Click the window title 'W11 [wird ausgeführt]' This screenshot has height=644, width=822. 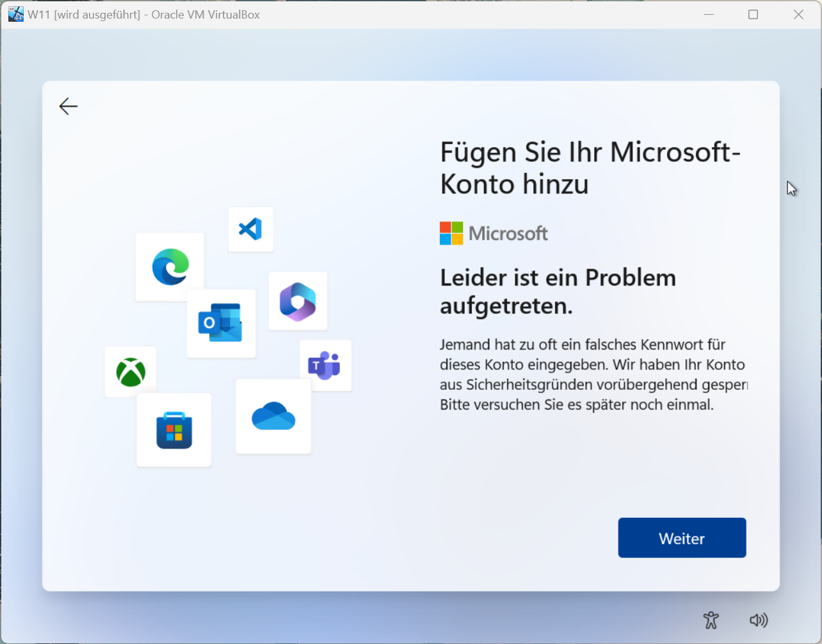point(84,14)
